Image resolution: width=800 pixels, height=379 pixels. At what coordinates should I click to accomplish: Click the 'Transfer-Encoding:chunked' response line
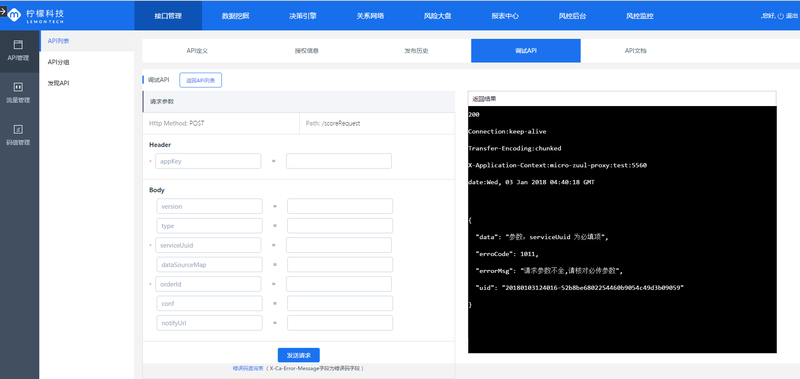pyautogui.click(x=515, y=148)
